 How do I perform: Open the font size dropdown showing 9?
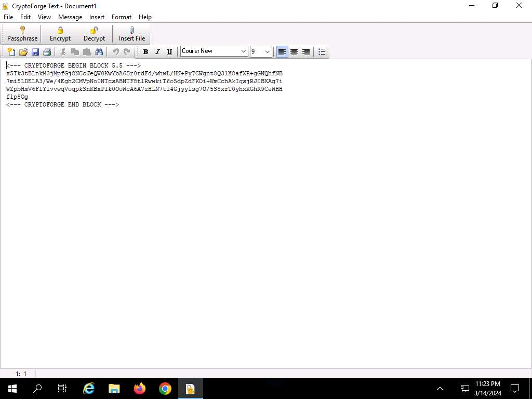click(x=268, y=51)
